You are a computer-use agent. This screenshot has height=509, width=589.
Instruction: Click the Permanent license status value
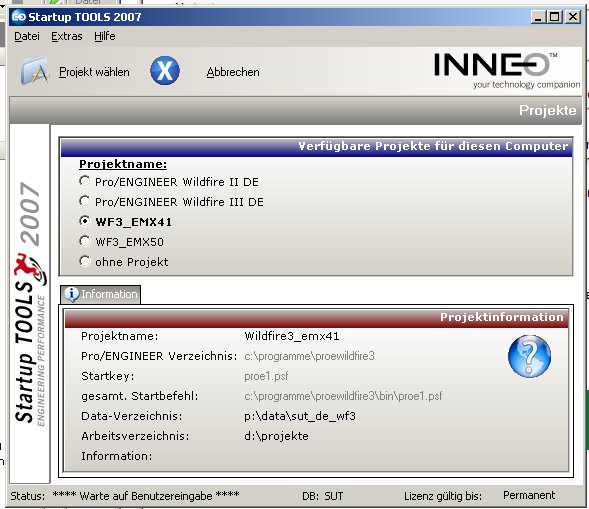[529, 495]
